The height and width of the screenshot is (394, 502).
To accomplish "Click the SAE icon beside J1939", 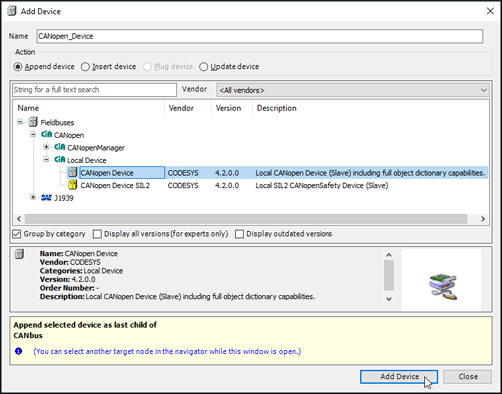I will (46, 198).
